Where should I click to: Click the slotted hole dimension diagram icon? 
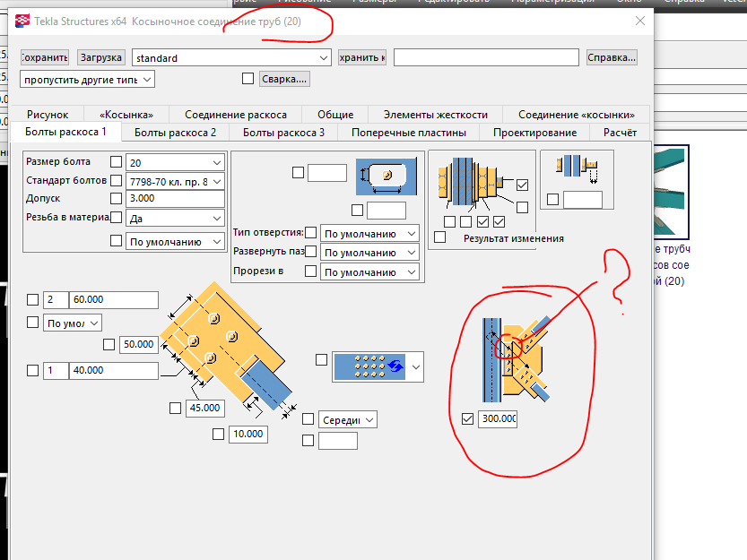coord(387,177)
